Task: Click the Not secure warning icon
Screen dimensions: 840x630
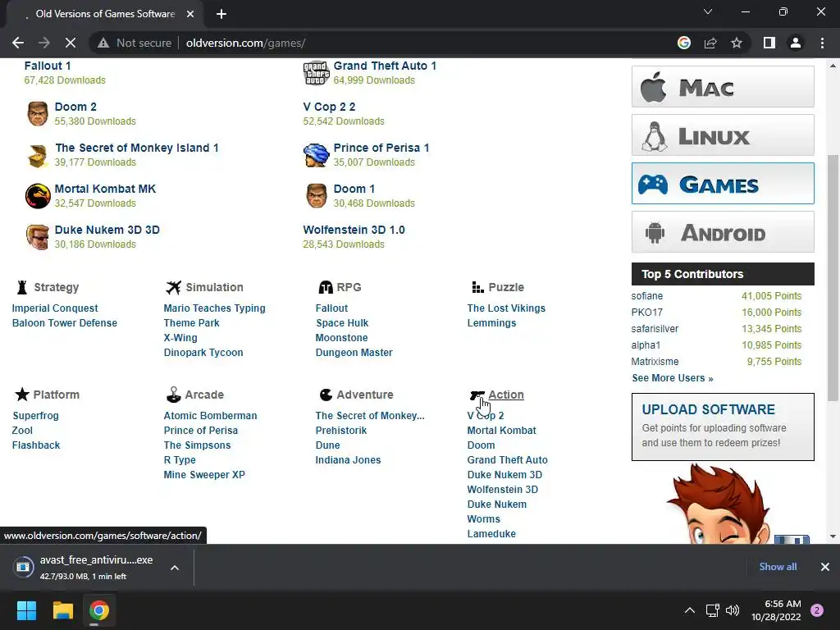Action: 103,43
